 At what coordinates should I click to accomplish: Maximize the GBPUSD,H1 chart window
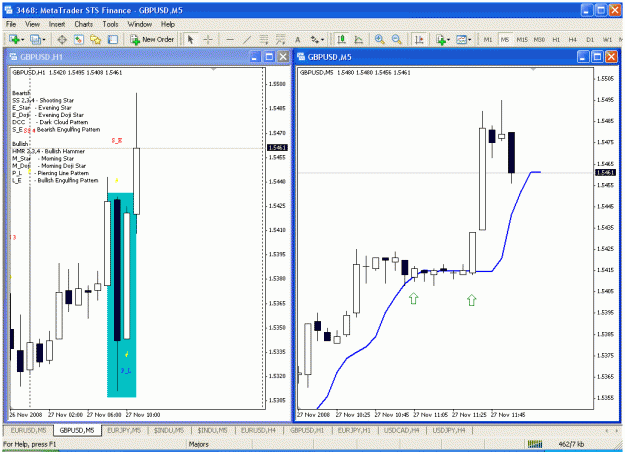pos(269,57)
